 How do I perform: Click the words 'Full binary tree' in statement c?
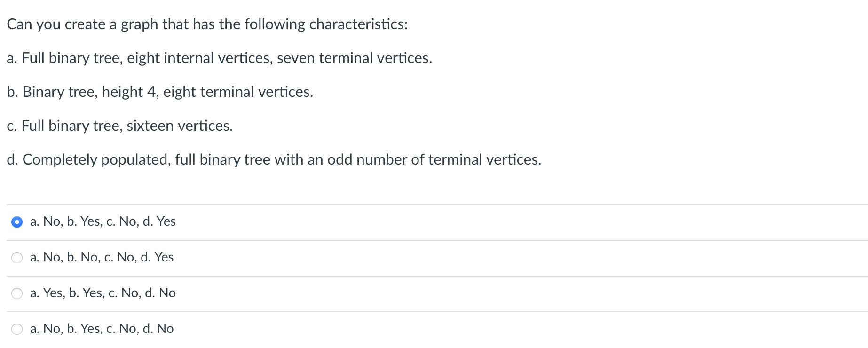click(72, 126)
